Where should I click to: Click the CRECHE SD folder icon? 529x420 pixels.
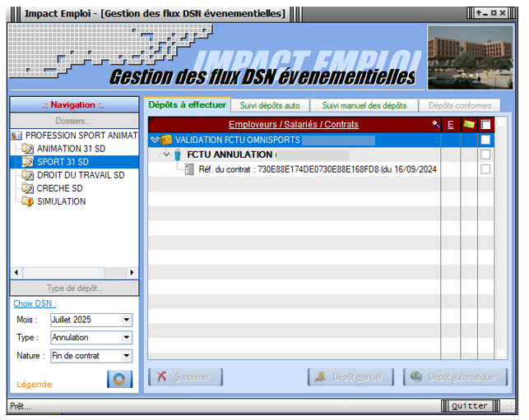[x=28, y=188]
